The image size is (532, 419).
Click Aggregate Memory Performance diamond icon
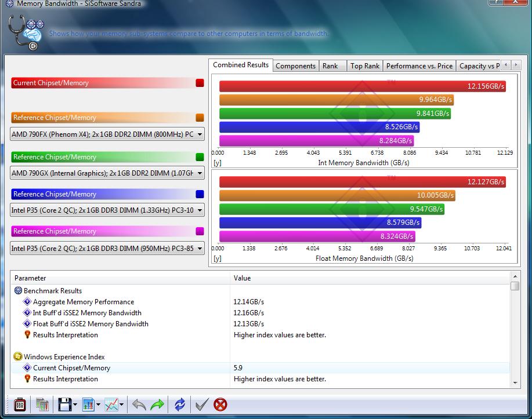click(x=27, y=301)
